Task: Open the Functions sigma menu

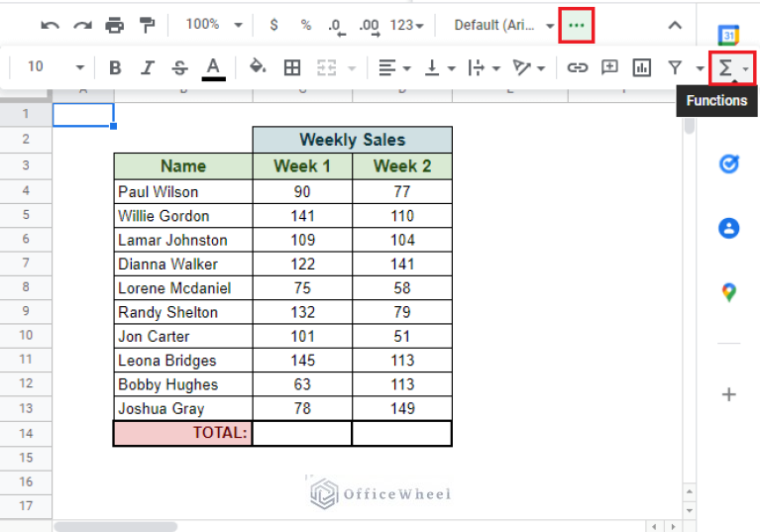Action: click(x=732, y=67)
